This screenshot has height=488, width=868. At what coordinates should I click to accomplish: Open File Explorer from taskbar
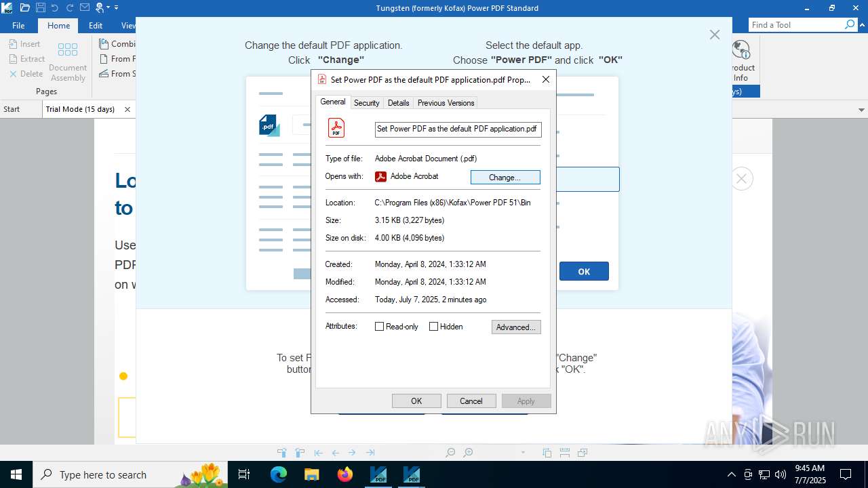pyautogui.click(x=311, y=474)
